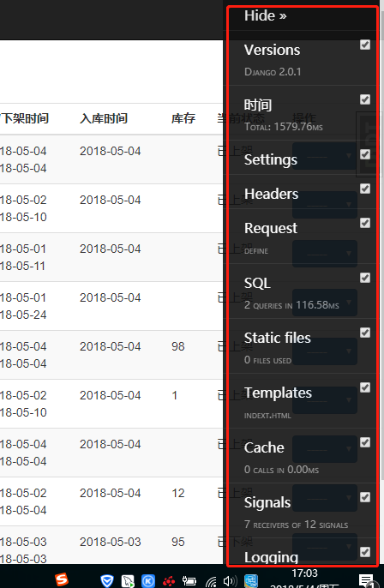The image size is (384, 588).
Task: Click the speaker volume tray icon
Action: pyautogui.click(x=231, y=581)
